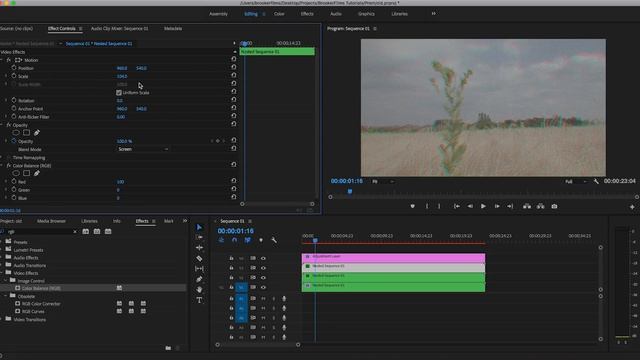Toggle animation stopwatch for Position
The height and width of the screenshot is (360, 640).
[x=14, y=68]
